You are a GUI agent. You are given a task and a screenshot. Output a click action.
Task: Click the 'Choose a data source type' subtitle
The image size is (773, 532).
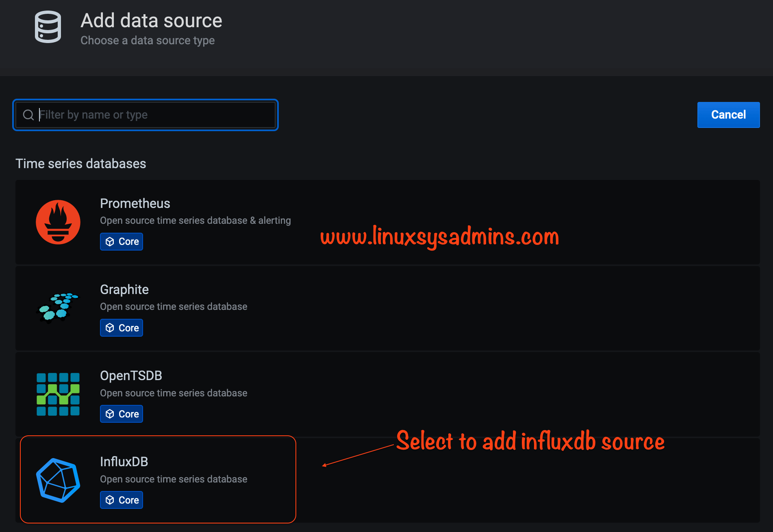pyautogui.click(x=148, y=41)
